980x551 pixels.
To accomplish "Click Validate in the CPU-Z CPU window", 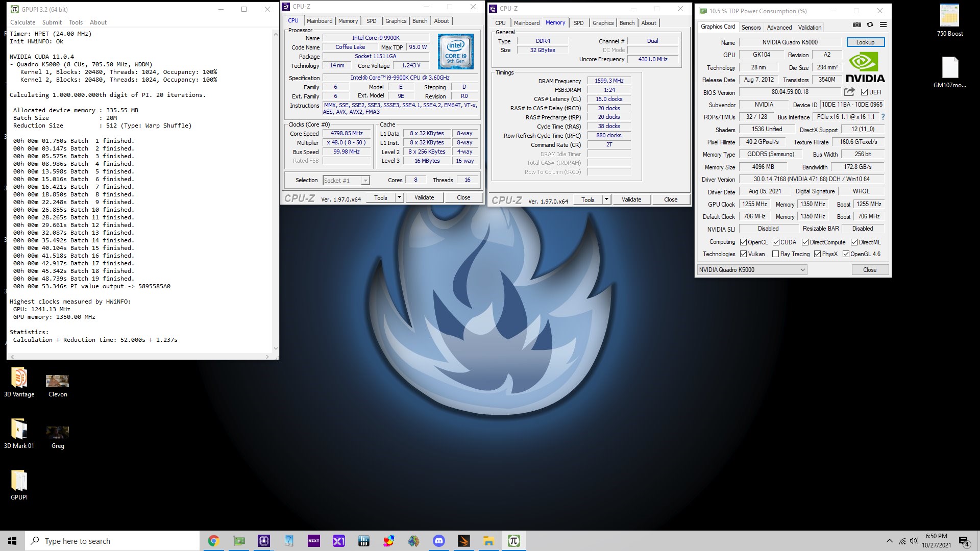I will click(x=424, y=197).
